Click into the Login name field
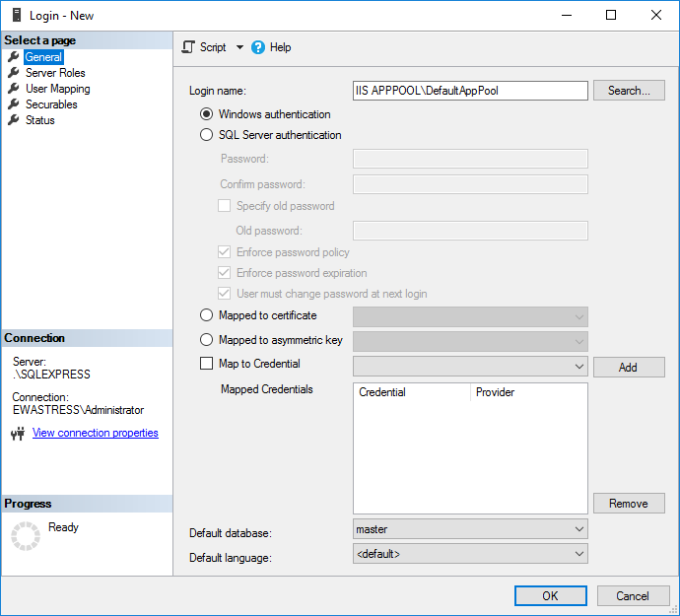 tap(470, 91)
